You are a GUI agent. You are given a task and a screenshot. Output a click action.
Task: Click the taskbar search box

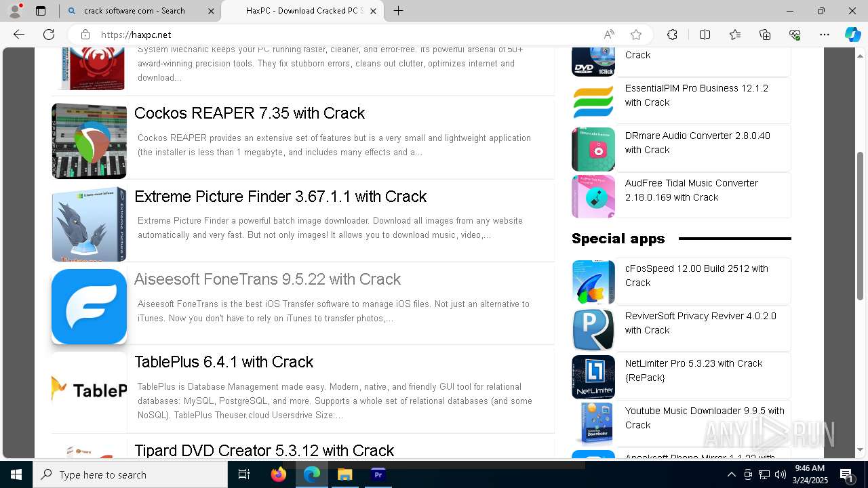click(130, 474)
